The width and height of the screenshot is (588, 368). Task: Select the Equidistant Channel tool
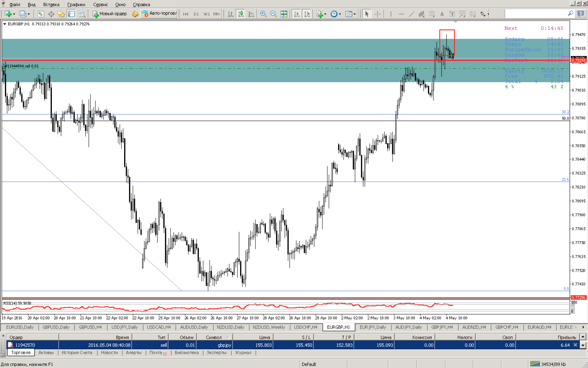[x=422, y=14]
